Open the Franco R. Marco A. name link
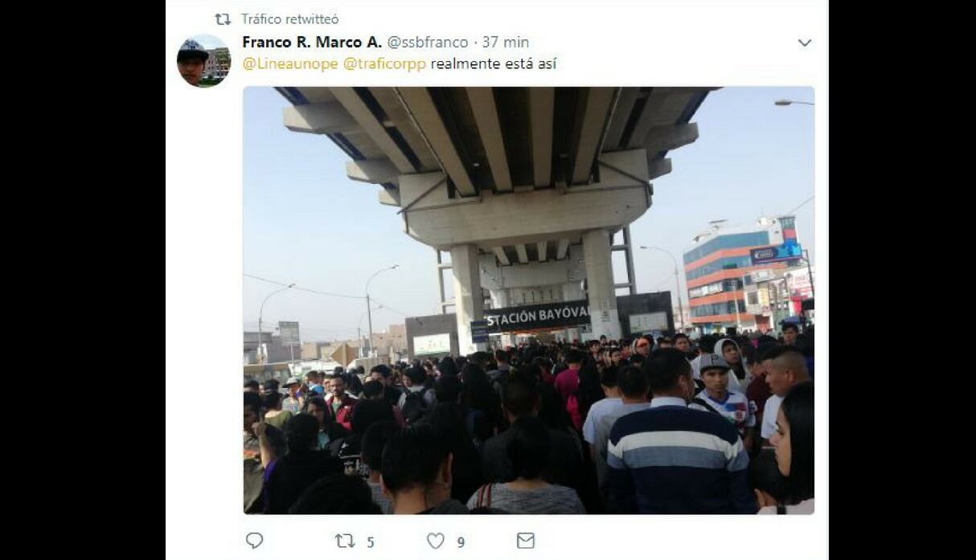 click(x=312, y=43)
